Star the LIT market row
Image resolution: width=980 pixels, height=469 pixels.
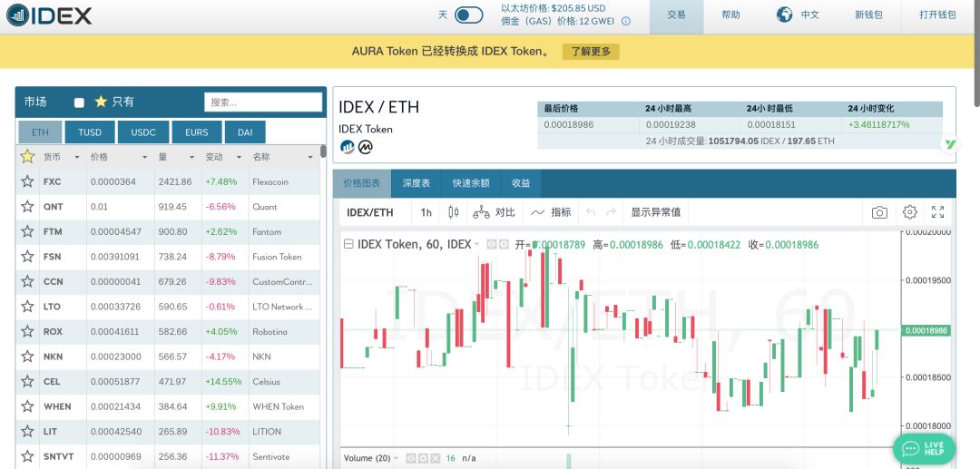pos(27,432)
